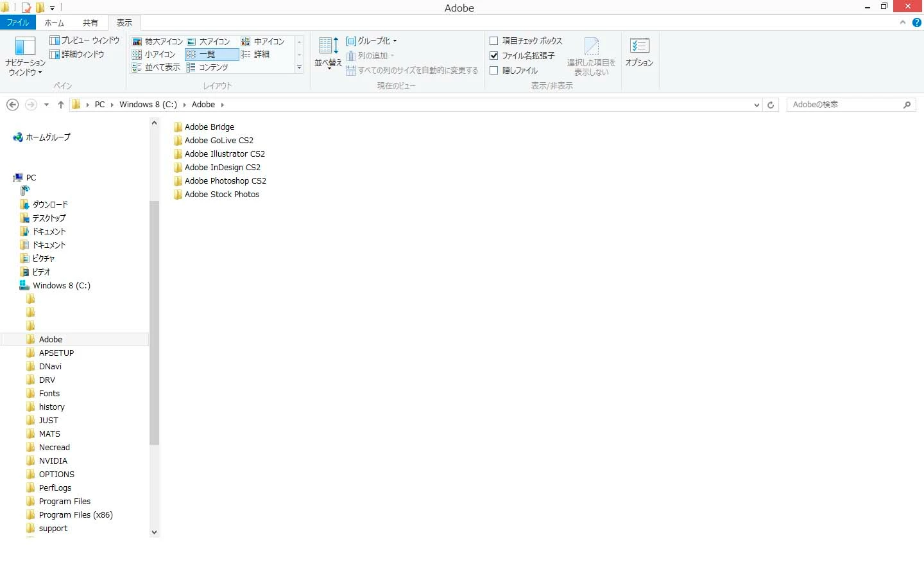This screenshot has height=578, width=924.
Task: Go up one folder level arrow
Action: point(61,105)
